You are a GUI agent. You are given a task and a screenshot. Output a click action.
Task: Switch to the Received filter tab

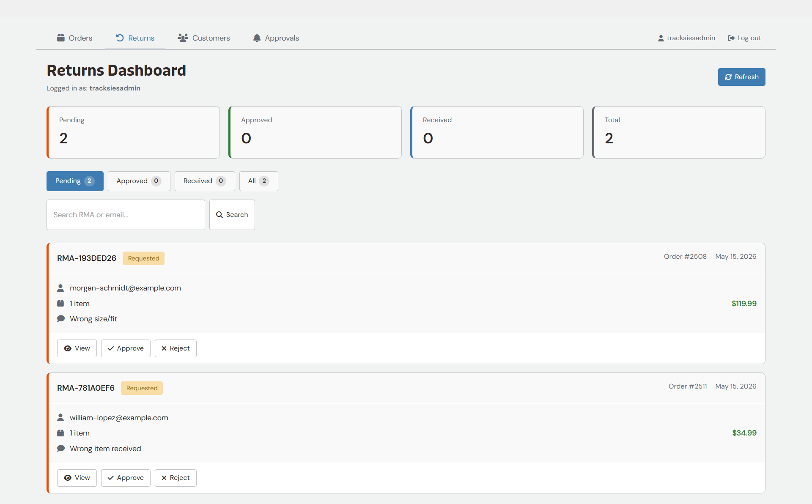coord(205,181)
